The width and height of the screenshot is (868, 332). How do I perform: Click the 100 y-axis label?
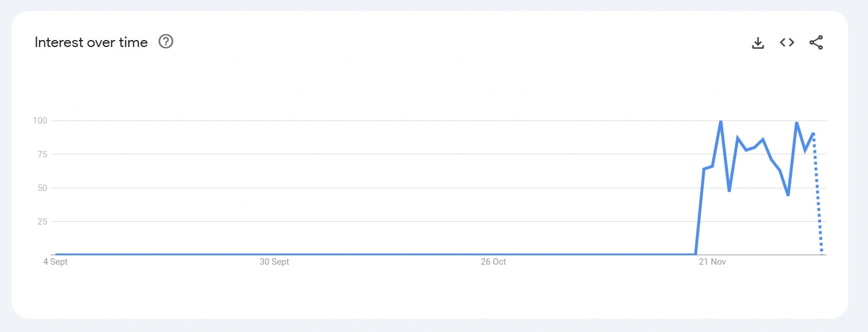[40, 121]
